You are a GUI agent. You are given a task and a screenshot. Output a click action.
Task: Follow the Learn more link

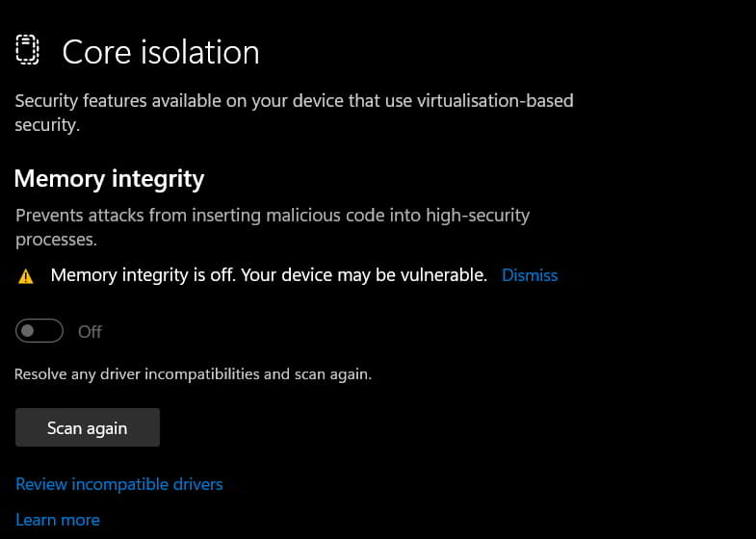pyautogui.click(x=58, y=520)
